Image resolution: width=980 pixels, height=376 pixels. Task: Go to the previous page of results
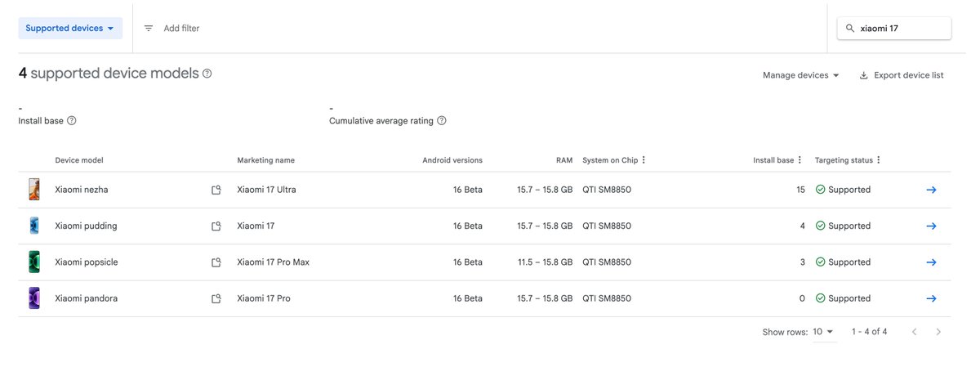pyautogui.click(x=915, y=332)
